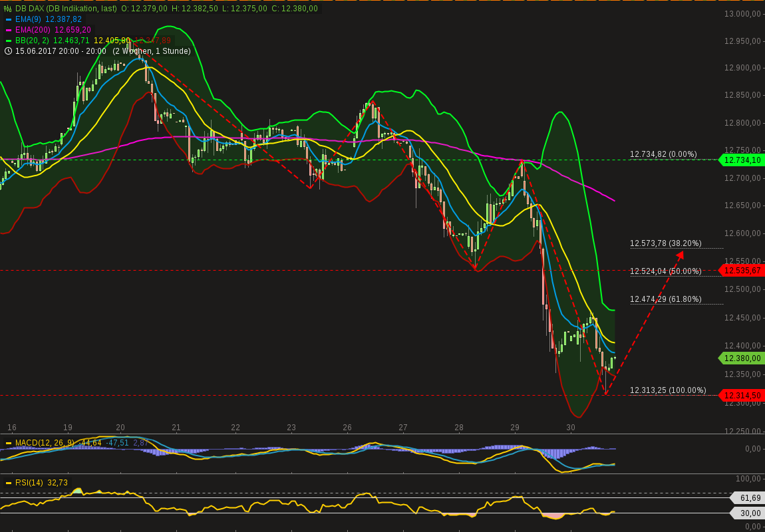
Task: Click date axis label 23
Action: coord(291,428)
